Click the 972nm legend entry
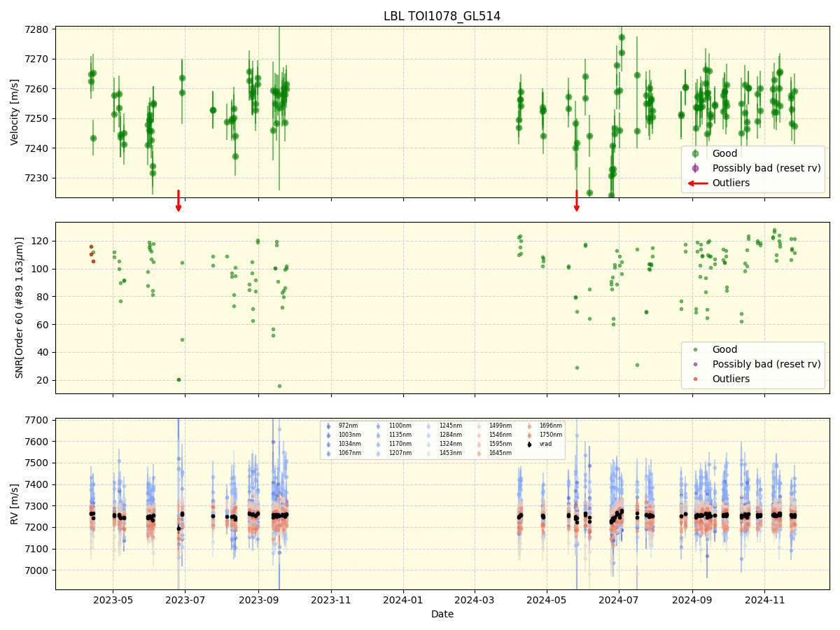Viewport: 840px width, 630px height. tap(348, 426)
